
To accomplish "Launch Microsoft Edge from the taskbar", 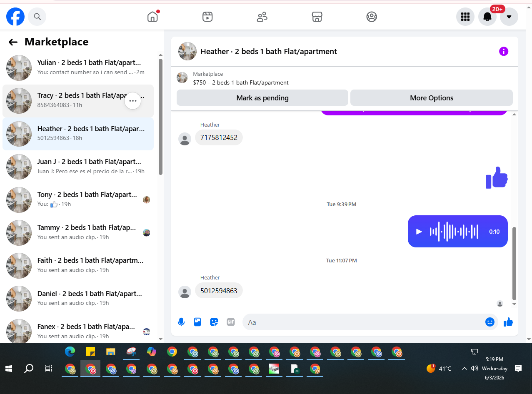I will click(x=70, y=352).
